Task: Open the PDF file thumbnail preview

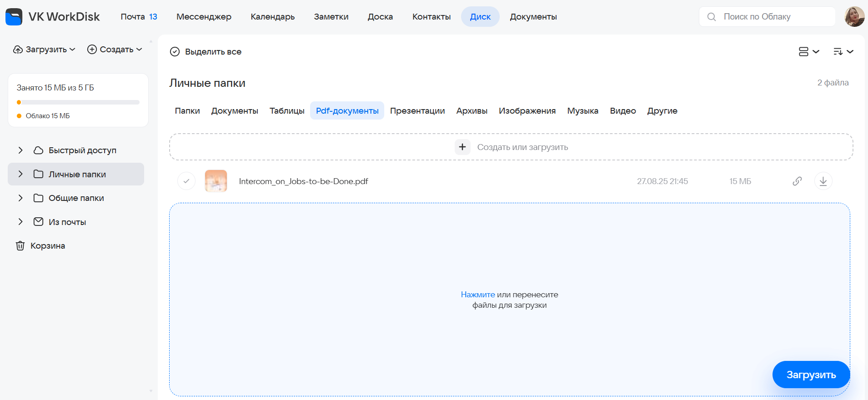Action: coord(216,181)
